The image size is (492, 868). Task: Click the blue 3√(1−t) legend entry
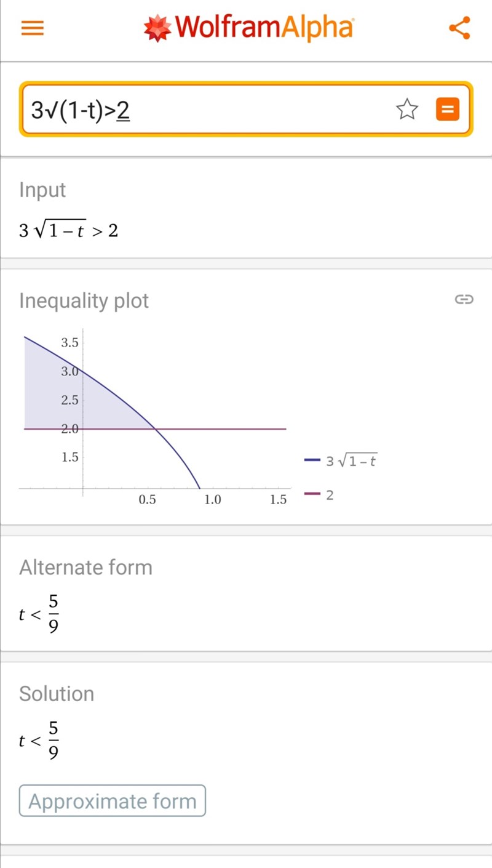tap(341, 460)
